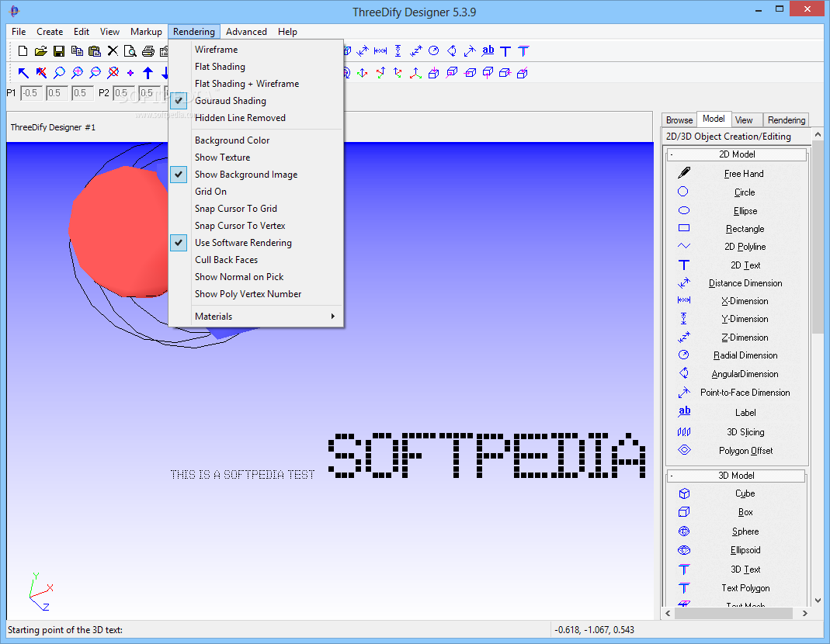Enable Snap Cursor To Vertex
The width and height of the screenshot is (830, 644).
click(x=256, y=226)
